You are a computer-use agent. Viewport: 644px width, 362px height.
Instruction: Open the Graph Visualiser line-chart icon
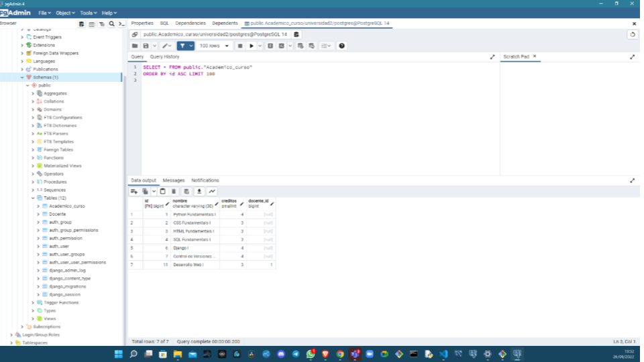pos(212,191)
